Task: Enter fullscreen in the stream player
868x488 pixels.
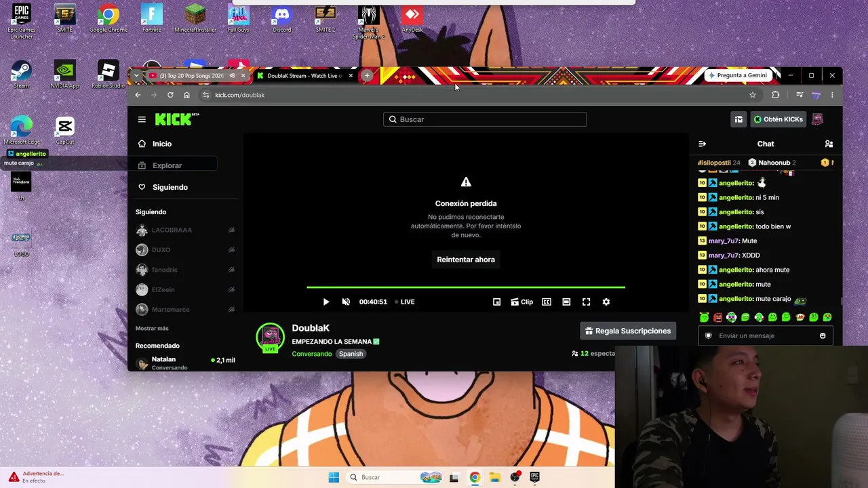Action: tap(587, 302)
